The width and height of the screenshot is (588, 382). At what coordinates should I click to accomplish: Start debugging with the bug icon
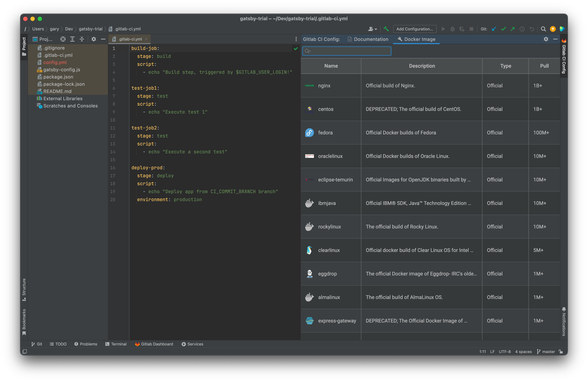coord(452,29)
